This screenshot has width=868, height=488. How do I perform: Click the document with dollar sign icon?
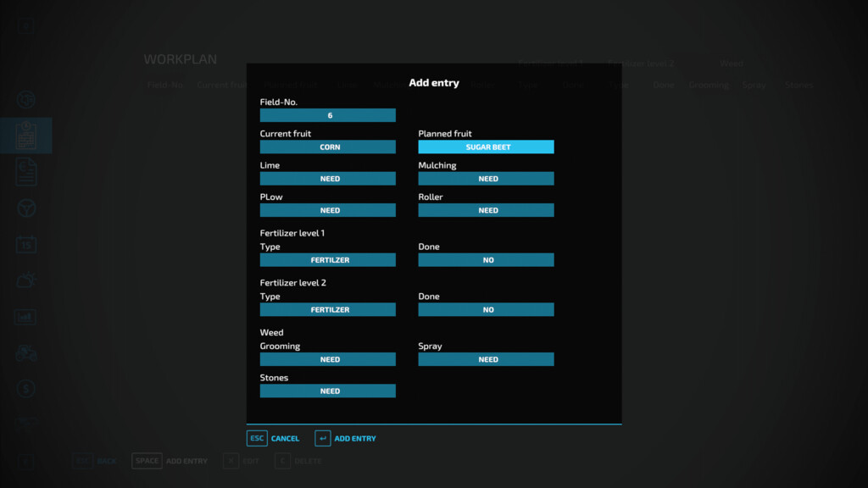point(25,172)
